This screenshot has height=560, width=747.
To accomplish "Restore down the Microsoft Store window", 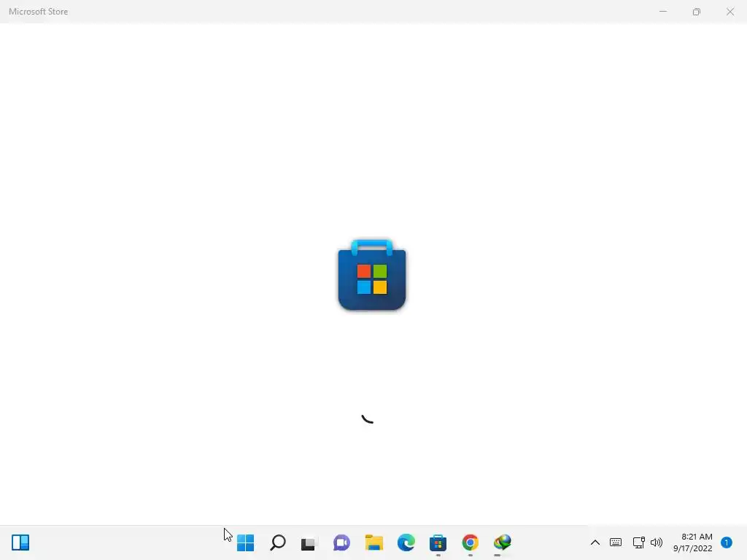I will 697,12.
